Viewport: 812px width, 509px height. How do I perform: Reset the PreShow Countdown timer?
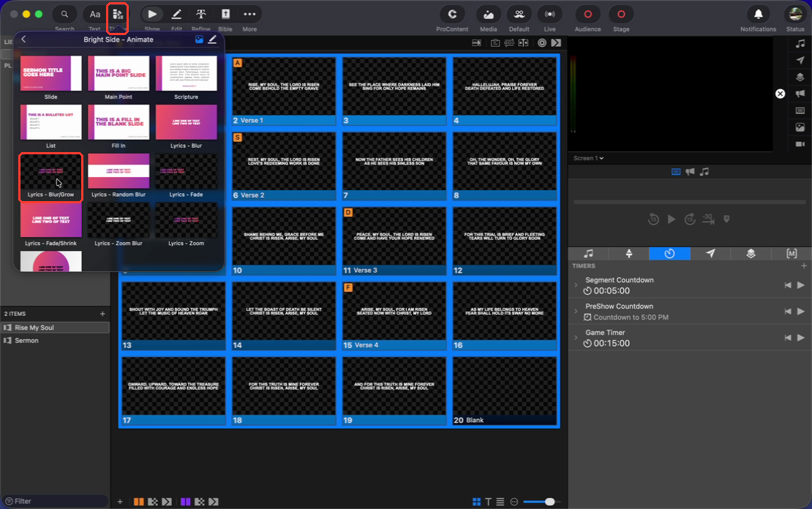coord(788,312)
